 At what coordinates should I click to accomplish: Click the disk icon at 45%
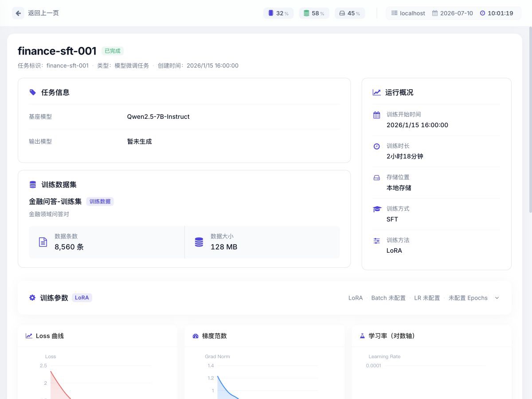coord(342,13)
